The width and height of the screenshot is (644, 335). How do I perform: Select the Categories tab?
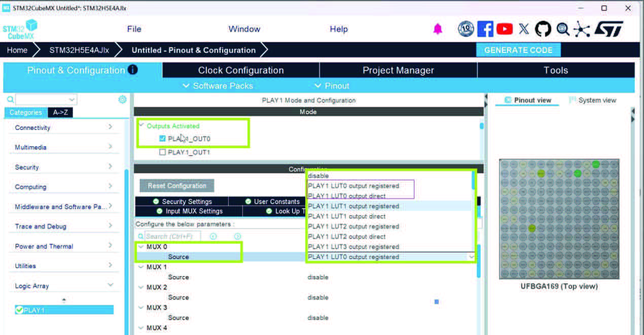[25, 113]
